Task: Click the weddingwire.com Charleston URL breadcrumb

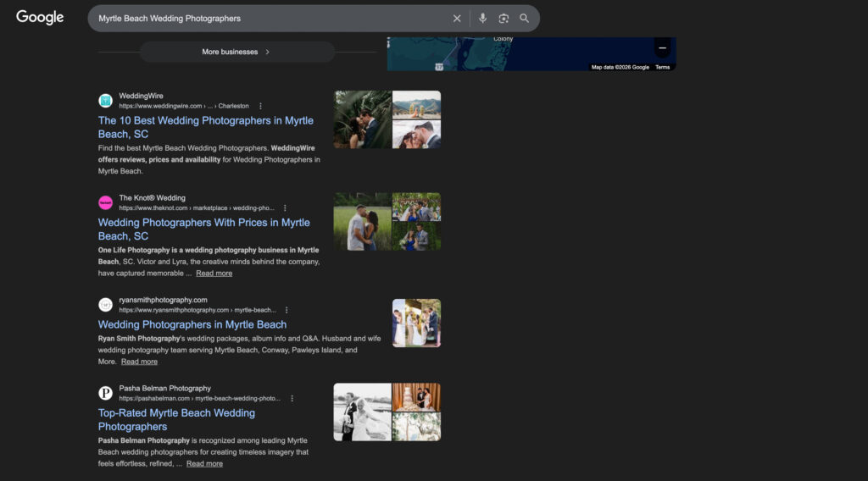Action: [184, 106]
